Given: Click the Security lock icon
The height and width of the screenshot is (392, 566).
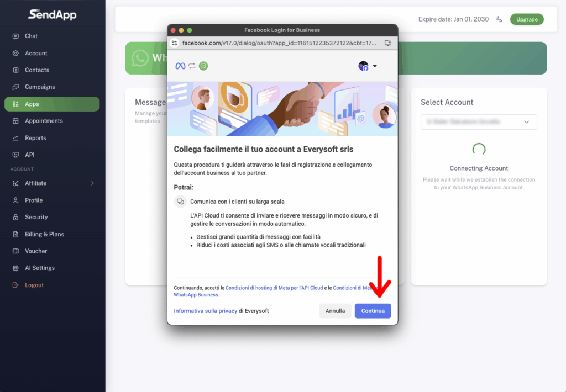Looking at the screenshot, I should 15,218.
